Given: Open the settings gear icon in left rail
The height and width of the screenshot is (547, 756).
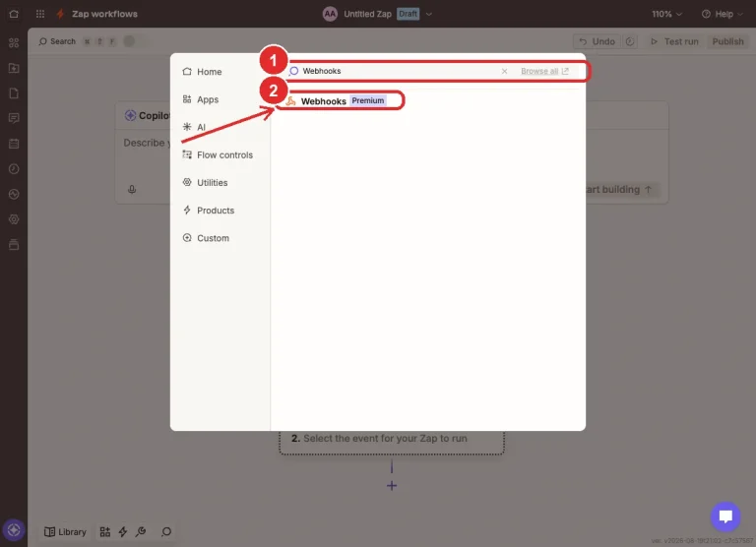Looking at the screenshot, I should (x=14, y=219).
